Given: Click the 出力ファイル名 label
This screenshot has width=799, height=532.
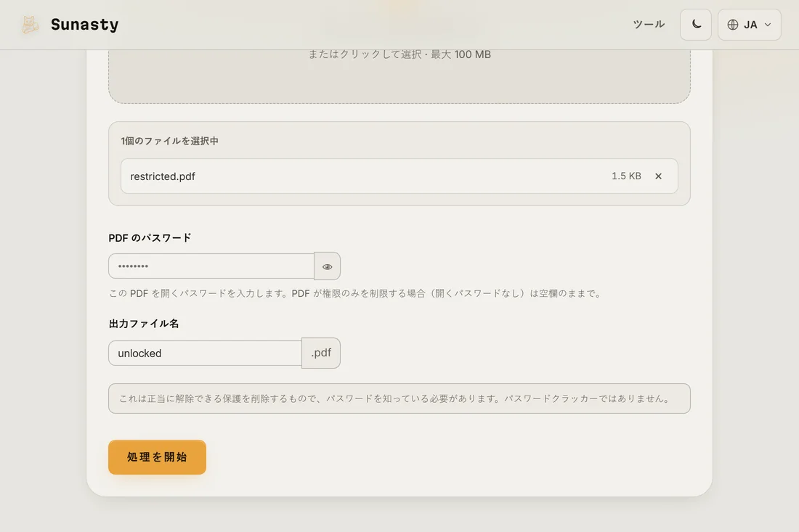Looking at the screenshot, I should click(144, 324).
